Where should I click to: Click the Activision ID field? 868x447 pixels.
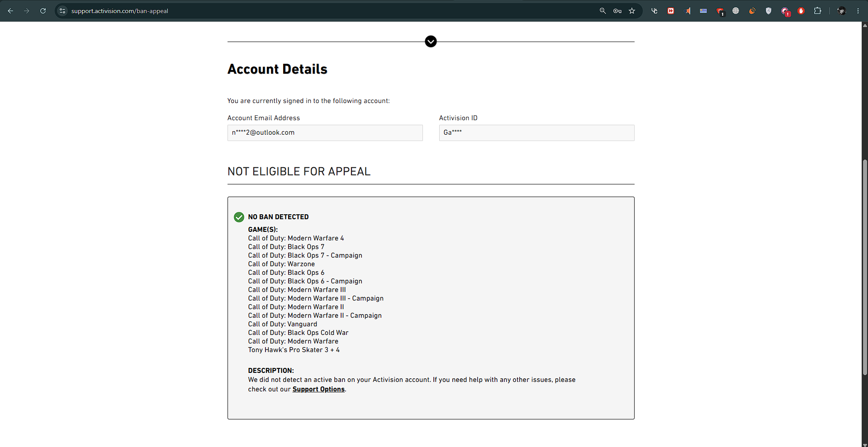click(536, 133)
